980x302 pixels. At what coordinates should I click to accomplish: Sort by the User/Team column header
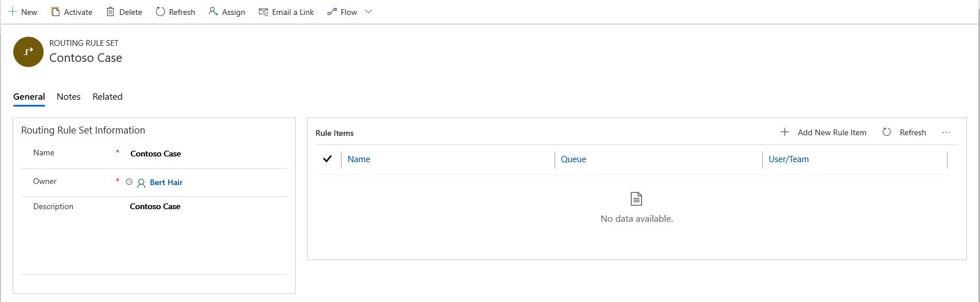tap(789, 159)
